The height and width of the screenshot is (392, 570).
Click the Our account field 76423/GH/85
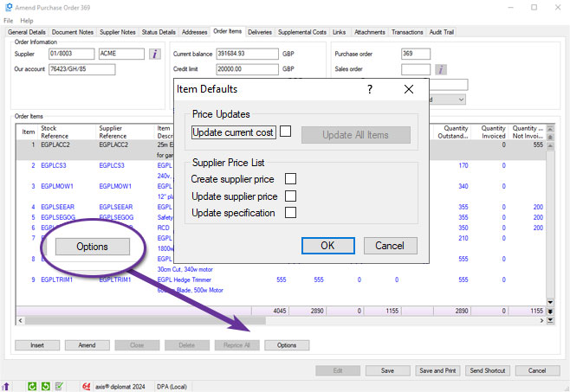tap(81, 69)
